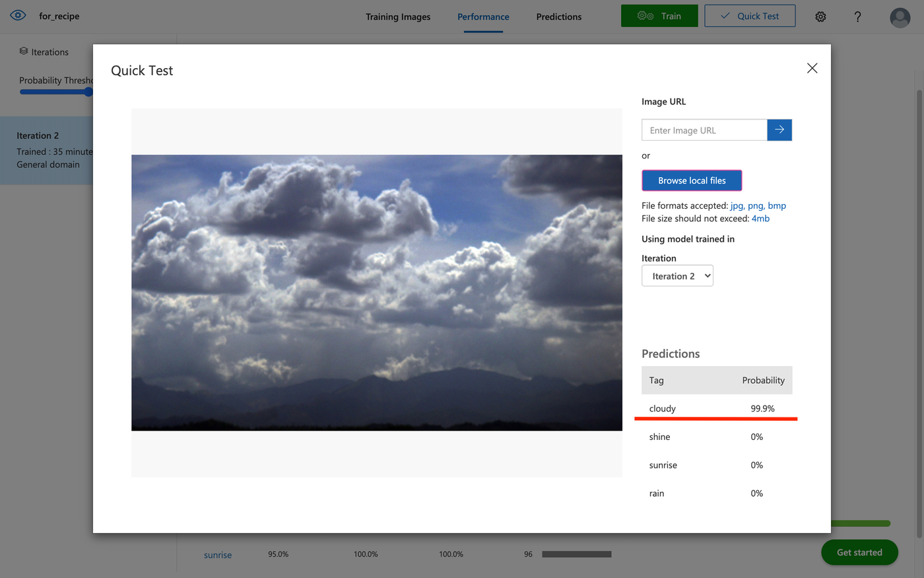The height and width of the screenshot is (578, 924).
Task: Open the Iteration 2 dropdown
Action: point(677,276)
